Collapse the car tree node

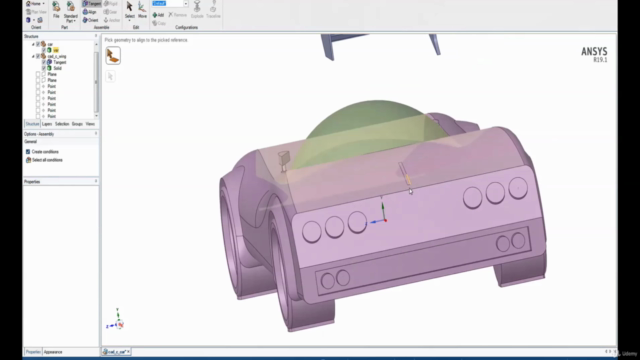tap(33, 44)
